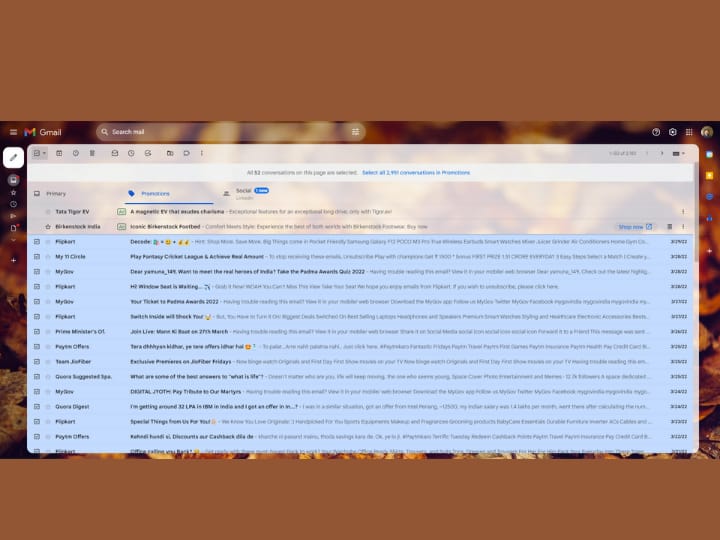
Task: Switch to the Primary tab
Action: [x=56, y=193]
